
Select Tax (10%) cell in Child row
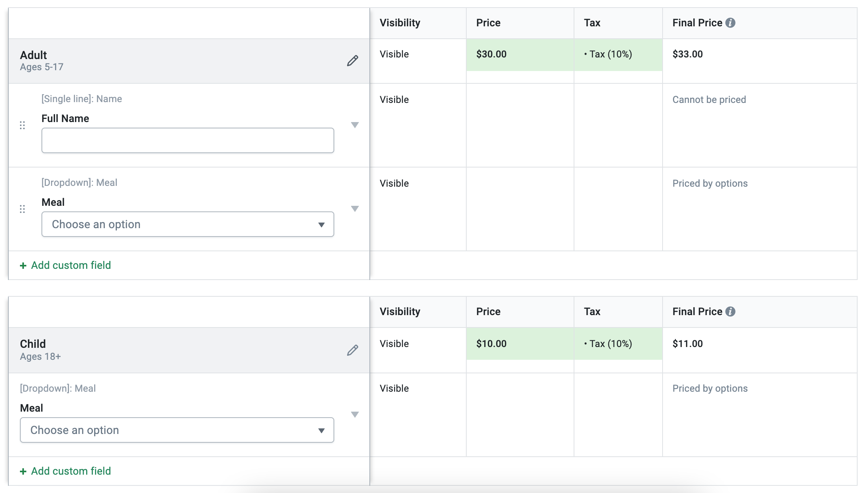[x=618, y=344]
